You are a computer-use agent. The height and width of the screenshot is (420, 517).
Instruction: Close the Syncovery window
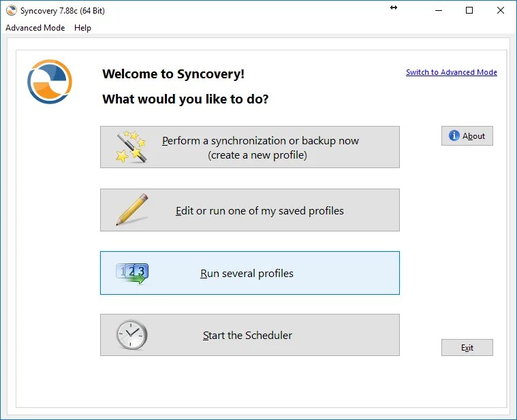coord(500,10)
